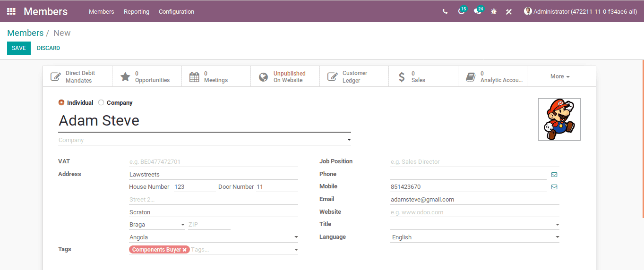The image size is (644, 270).
Task: Click the empty Phone input field
Action: [468, 175]
